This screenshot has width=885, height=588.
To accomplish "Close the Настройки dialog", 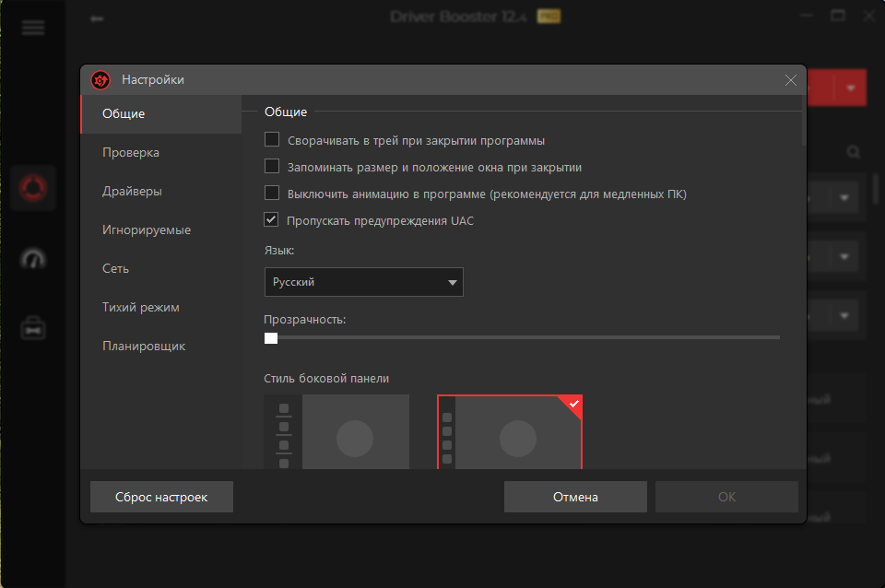I will click(791, 80).
